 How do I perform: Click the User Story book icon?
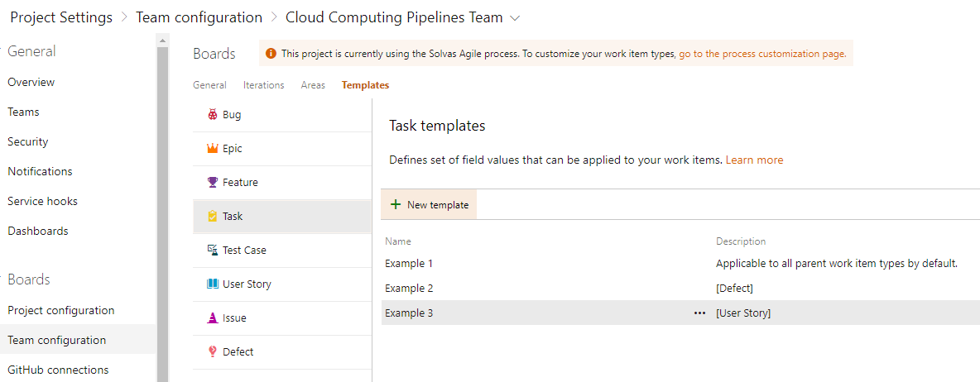coord(213,284)
